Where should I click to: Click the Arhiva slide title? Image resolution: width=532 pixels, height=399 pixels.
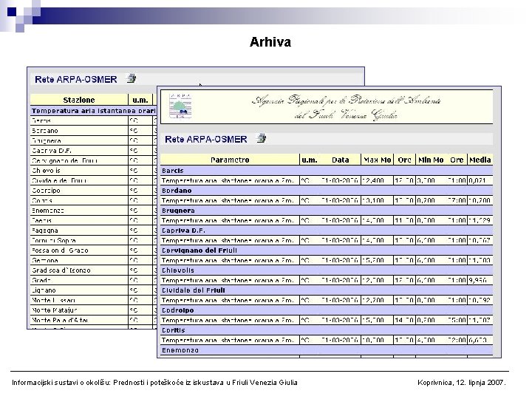[x=270, y=42]
